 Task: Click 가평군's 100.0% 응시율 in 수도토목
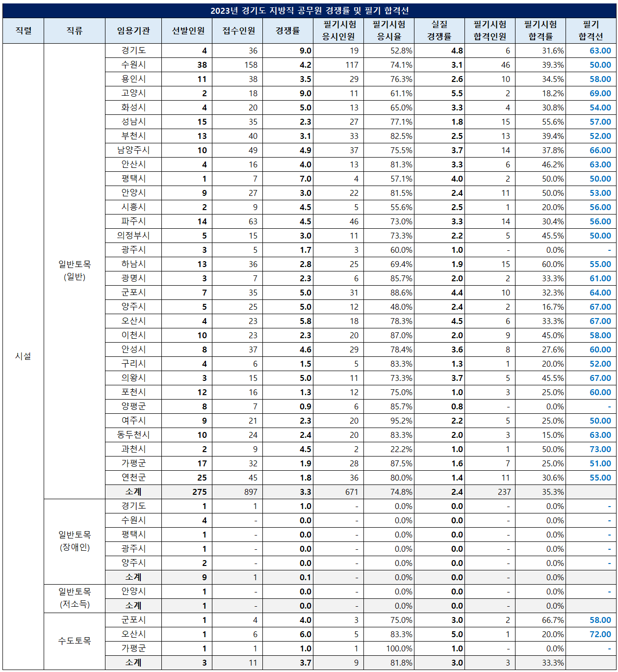click(x=399, y=648)
